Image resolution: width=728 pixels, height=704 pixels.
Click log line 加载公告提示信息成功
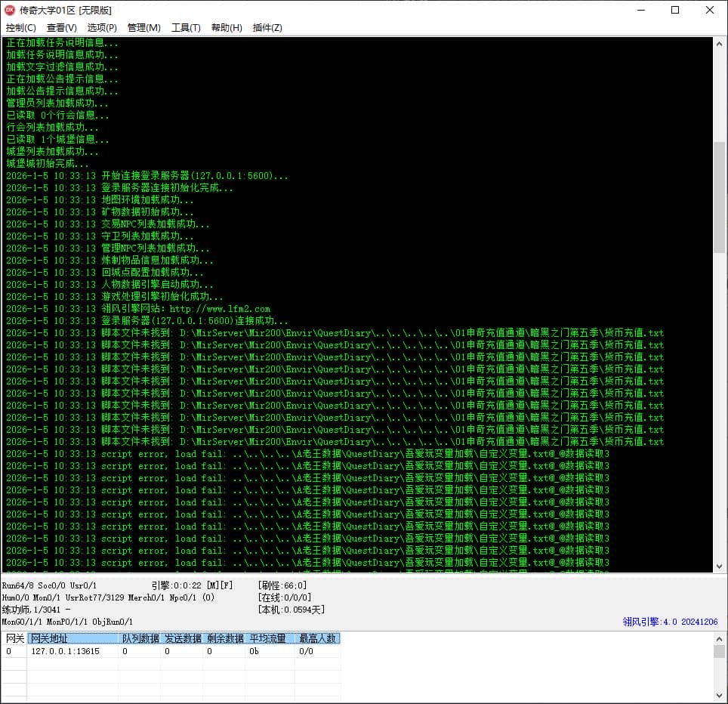62,91
